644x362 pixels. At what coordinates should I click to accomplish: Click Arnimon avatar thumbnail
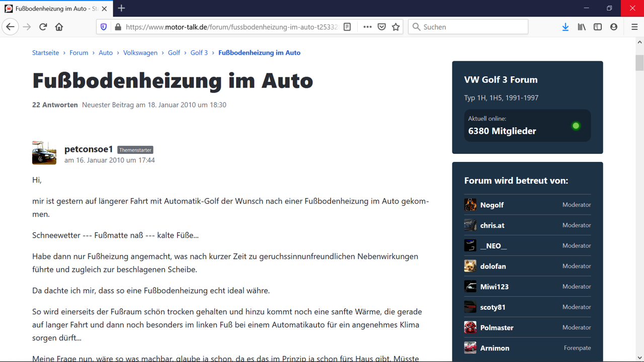470,348
